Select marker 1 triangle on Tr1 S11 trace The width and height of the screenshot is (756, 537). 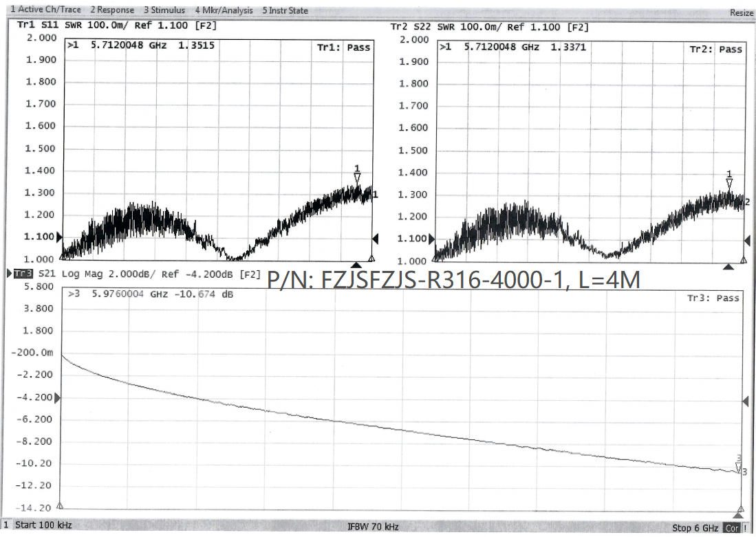point(357,178)
